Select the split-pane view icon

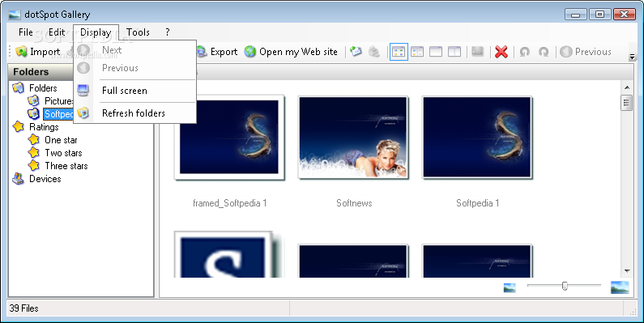tap(454, 52)
